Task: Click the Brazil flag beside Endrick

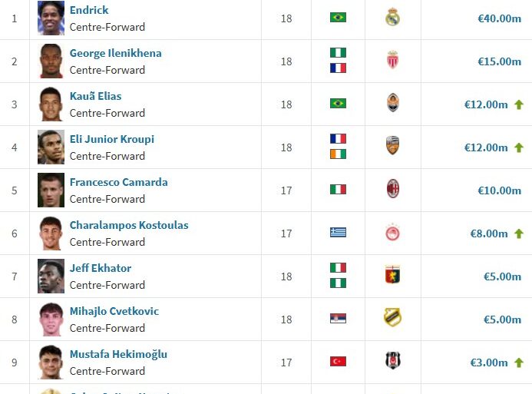Action: [338, 18]
